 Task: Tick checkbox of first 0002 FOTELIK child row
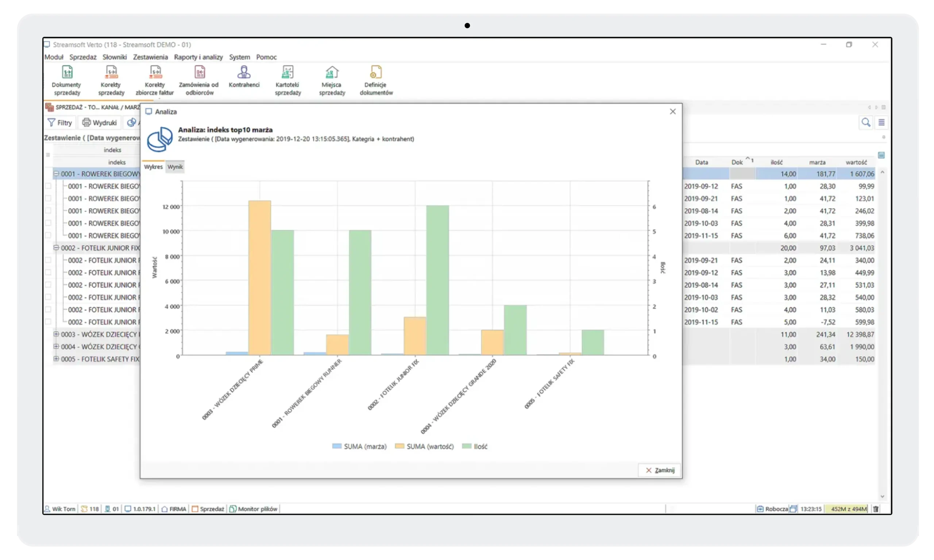tap(48, 260)
